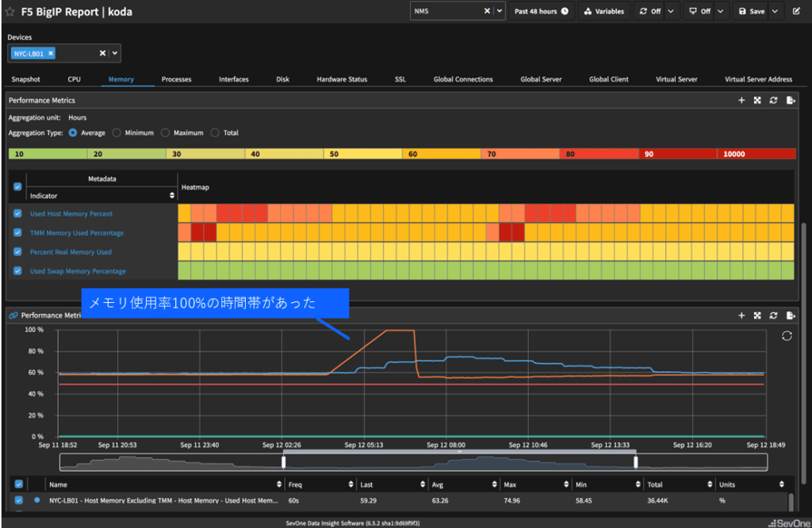Viewport: 812px width, 528px height.
Task: Click the plus icon in heatmap panel header
Action: coord(741,101)
